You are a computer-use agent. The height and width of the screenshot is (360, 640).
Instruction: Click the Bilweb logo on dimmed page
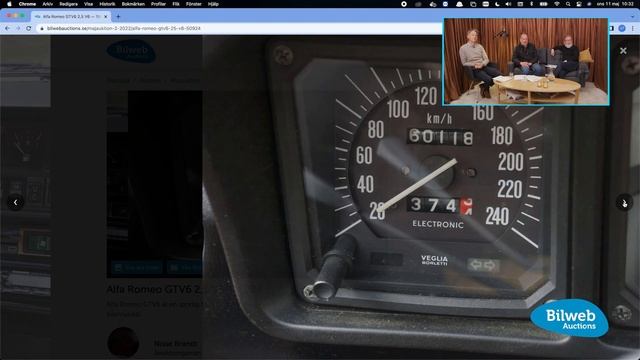tap(131, 51)
